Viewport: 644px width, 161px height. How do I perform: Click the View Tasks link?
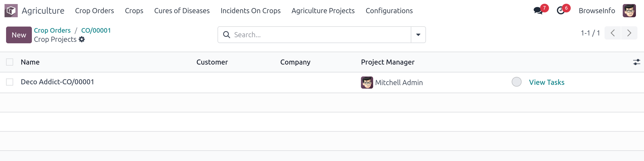(546, 82)
